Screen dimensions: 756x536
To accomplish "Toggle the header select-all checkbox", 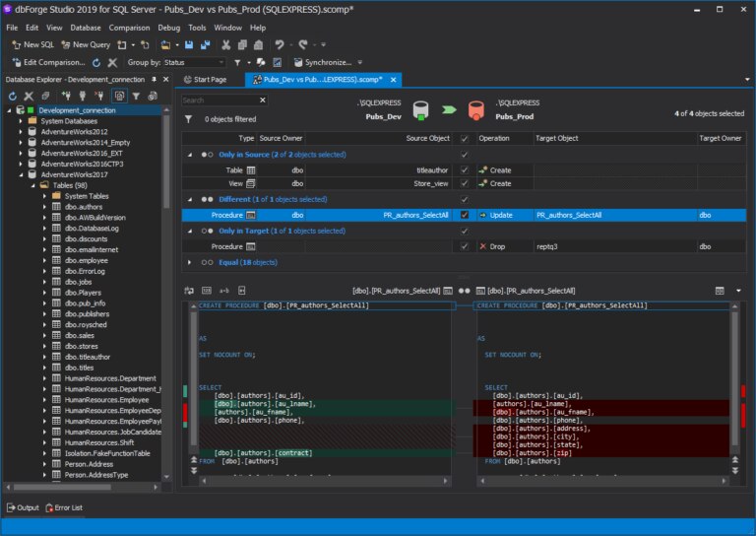I will 465,139.
